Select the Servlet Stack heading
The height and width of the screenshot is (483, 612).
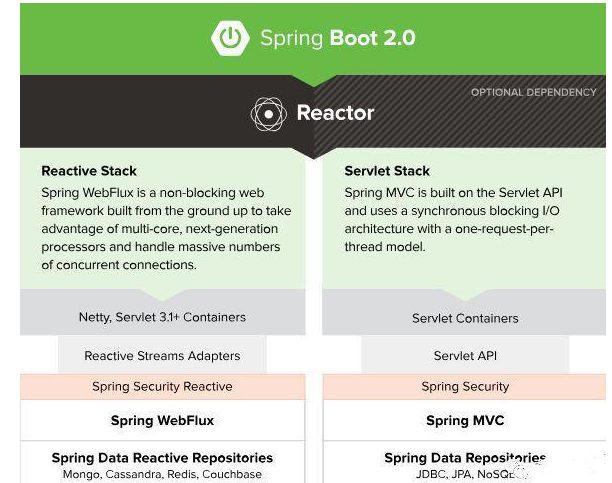[387, 171]
